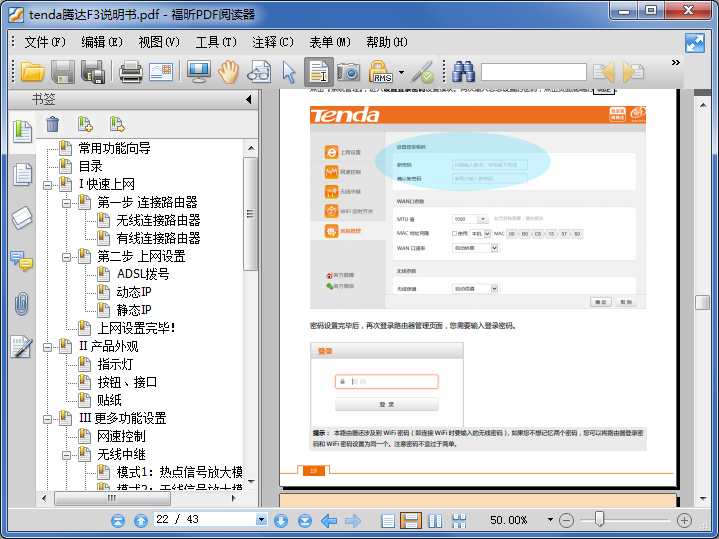The width and height of the screenshot is (719, 539).
Task: Open the 编辑(E) menu
Action: coord(102,42)
